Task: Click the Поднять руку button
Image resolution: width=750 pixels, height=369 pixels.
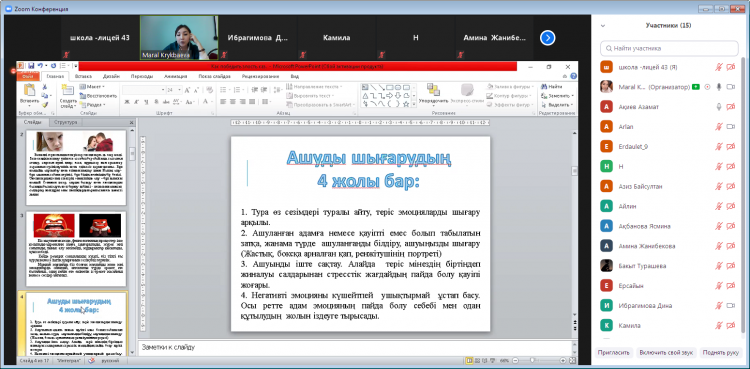Action: tap(720, 352)
